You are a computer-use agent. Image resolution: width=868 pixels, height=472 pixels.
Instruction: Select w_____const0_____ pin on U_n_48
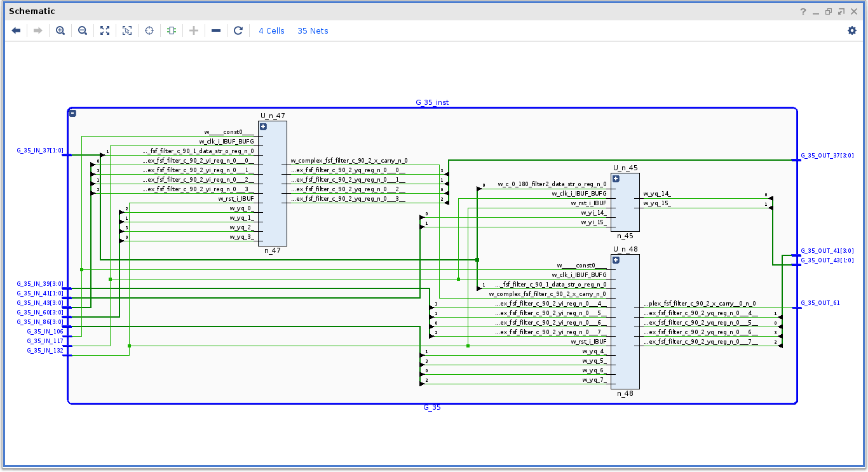pyautogui.click(x=581, y=266)
